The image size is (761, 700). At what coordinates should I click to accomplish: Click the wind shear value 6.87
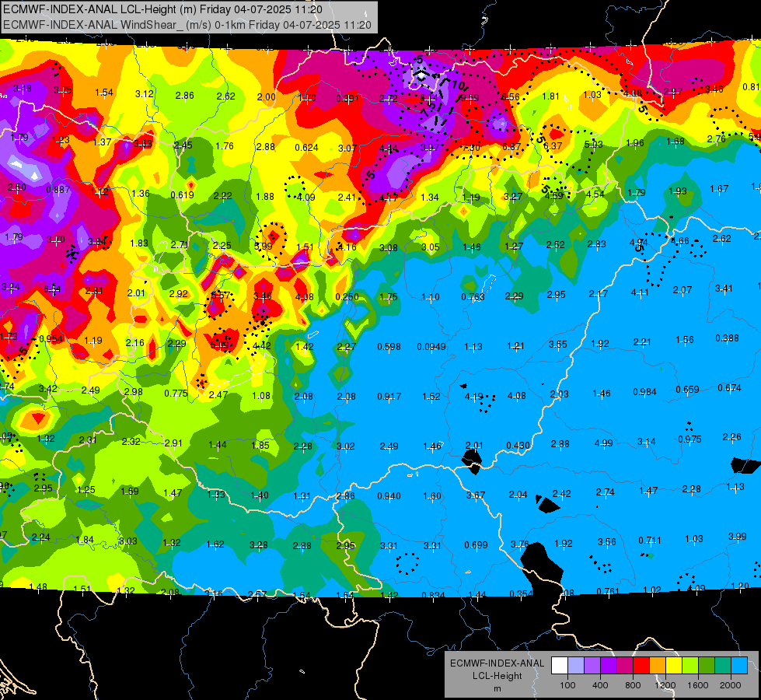point(511,147)
